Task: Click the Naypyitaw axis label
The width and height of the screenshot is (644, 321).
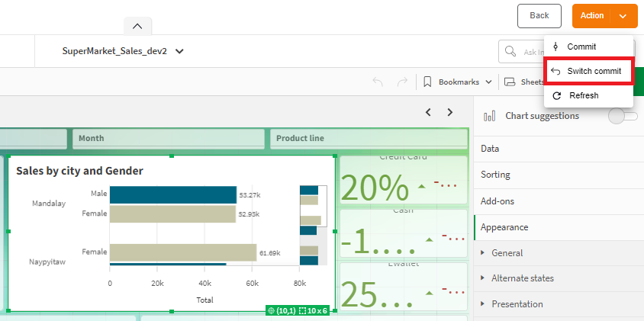Action: [47, 262]
